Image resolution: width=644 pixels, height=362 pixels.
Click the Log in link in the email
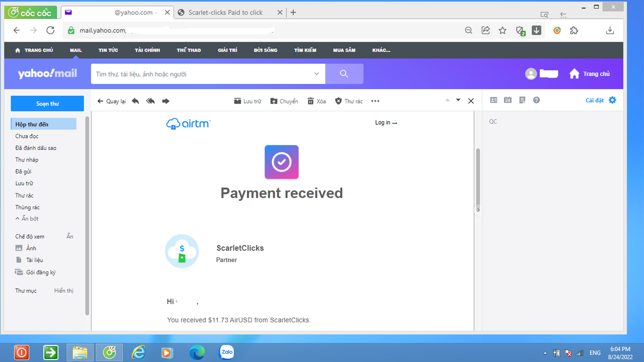coord(386,123)
